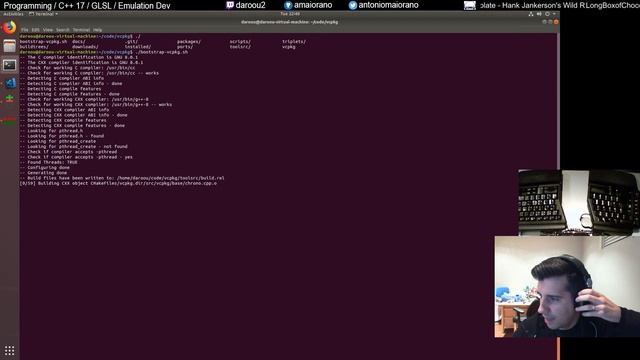Click the stream title Programming / C++ 17
This screenshot has height=360, width=640.
87,6
